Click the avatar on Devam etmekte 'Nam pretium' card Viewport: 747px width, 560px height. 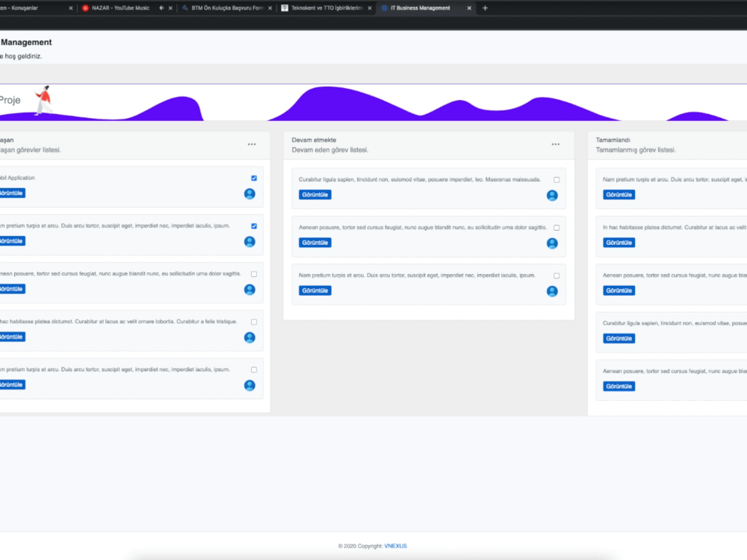point(552,291)
